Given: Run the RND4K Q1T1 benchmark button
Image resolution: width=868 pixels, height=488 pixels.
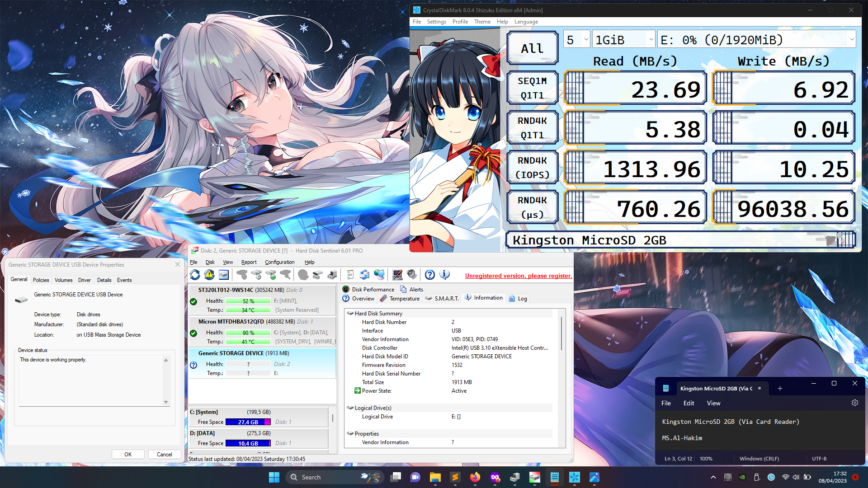Looking at the screenshot, I should 532,128.
